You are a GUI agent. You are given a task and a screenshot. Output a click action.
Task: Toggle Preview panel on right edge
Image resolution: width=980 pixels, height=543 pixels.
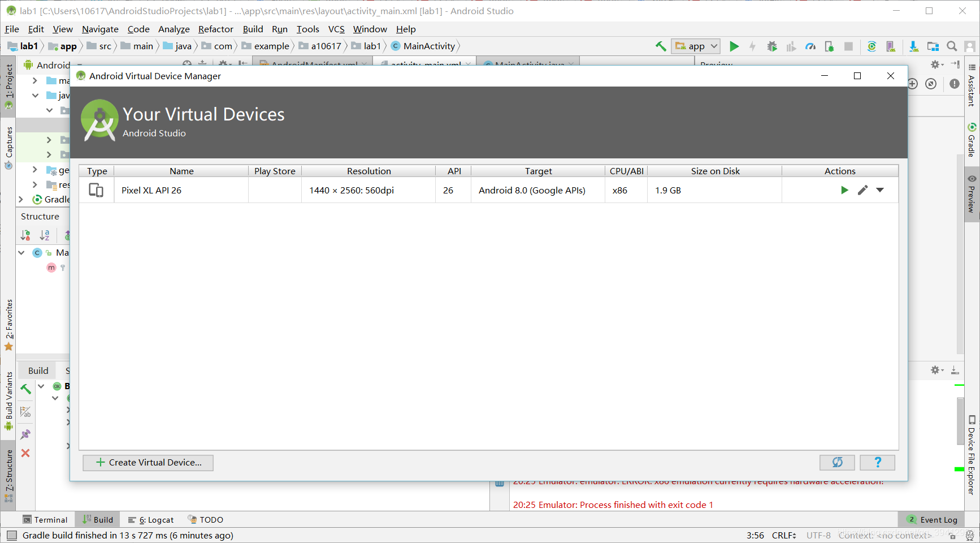coord(972,194)
